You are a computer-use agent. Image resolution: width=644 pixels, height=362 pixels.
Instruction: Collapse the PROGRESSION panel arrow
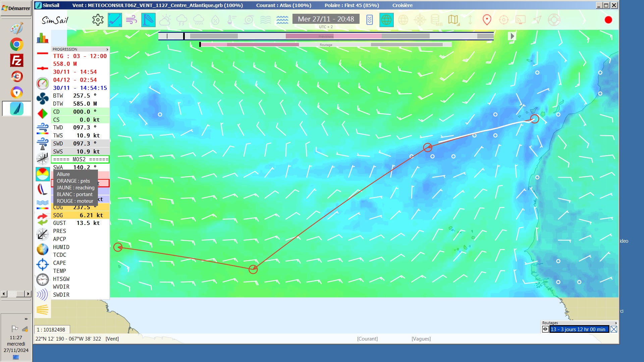coord(107,49)
